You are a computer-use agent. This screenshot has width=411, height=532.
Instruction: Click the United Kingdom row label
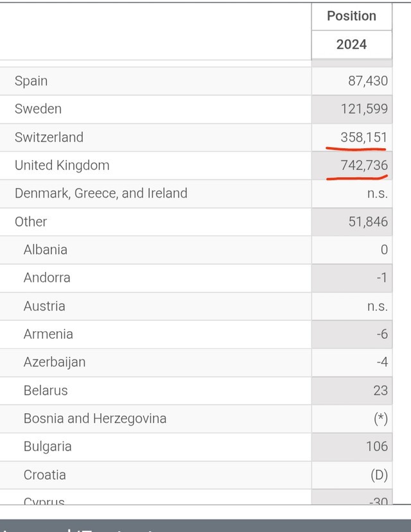coord(62,166)
